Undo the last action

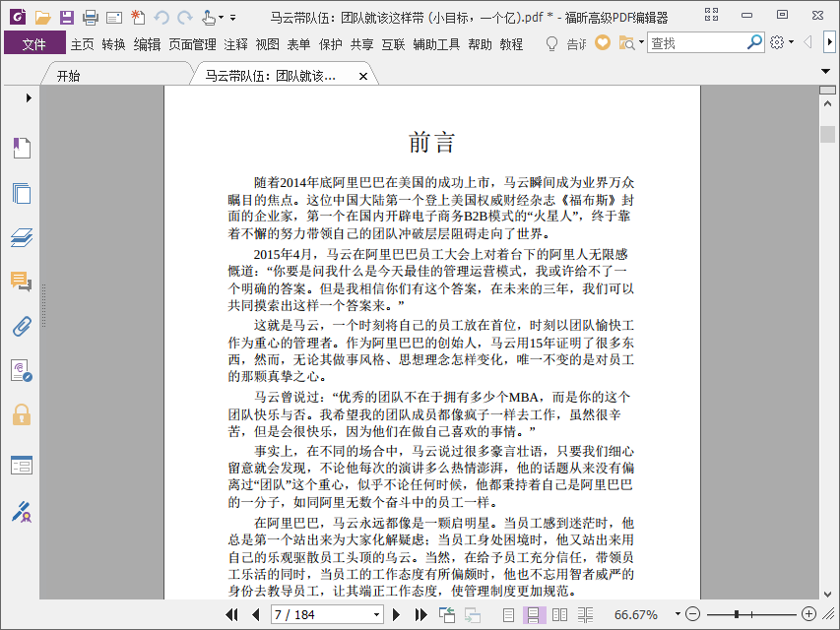[162, 18]
